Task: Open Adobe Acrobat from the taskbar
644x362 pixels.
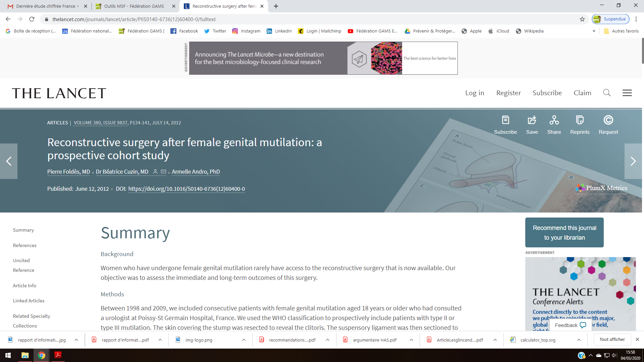Action: coord(58,355)
